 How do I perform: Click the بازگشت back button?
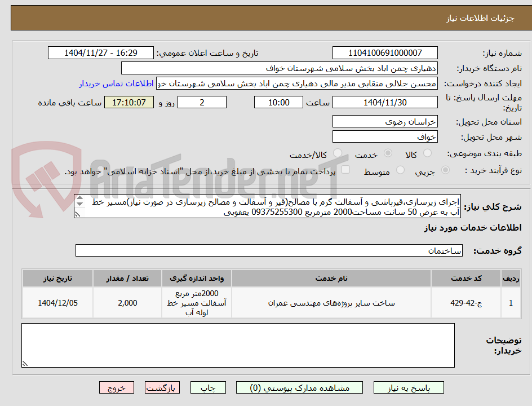coord(162,387)
